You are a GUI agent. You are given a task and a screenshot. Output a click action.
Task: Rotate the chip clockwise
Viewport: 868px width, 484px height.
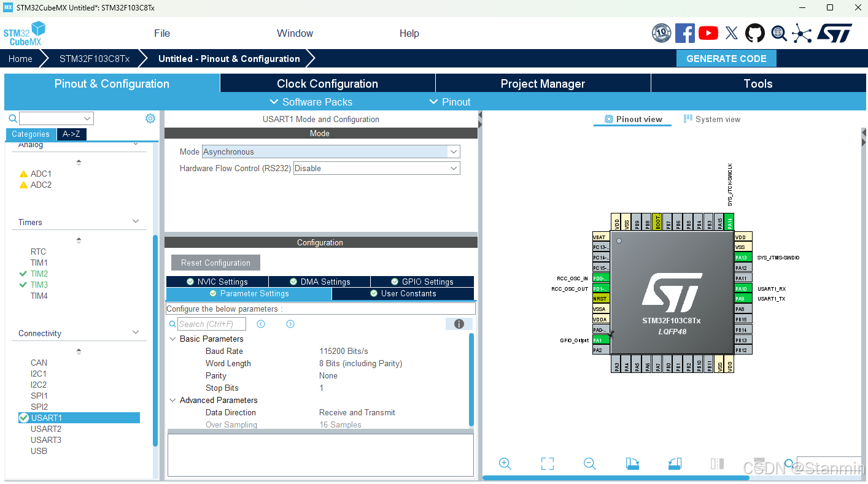coord(632,464)
